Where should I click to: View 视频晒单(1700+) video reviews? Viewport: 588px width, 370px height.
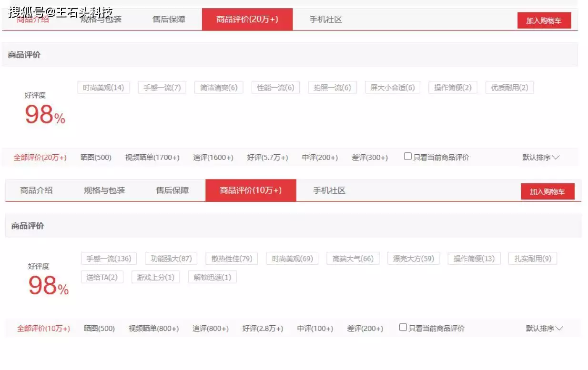click(x=152, y=157)
